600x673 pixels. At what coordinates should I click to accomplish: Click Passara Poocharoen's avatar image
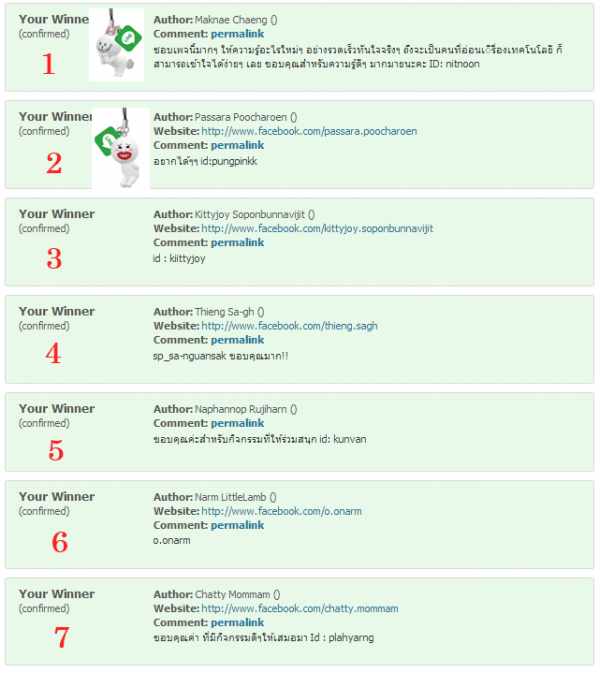click(120, 148)
